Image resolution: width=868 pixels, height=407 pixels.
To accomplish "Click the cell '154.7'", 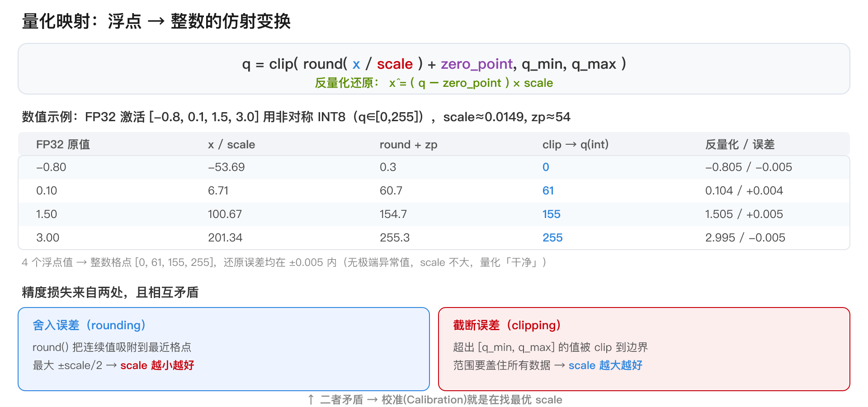I will (x=393, y=214).
